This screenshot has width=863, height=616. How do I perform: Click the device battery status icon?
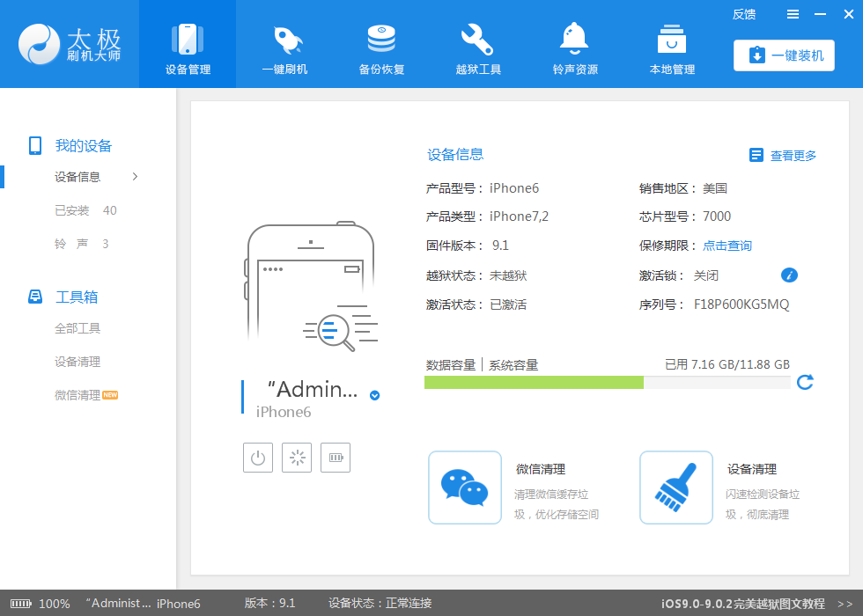[335, 457]
